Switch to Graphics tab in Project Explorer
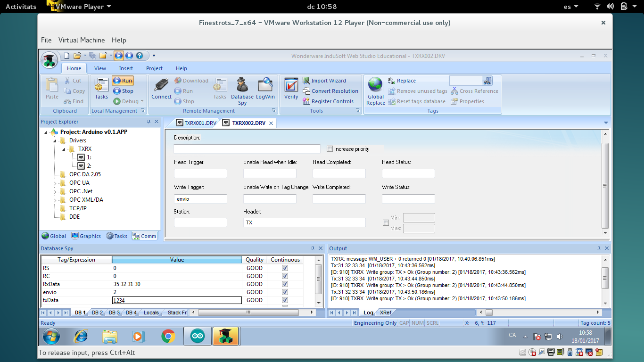The image size is (644, 362). (86, 236)
